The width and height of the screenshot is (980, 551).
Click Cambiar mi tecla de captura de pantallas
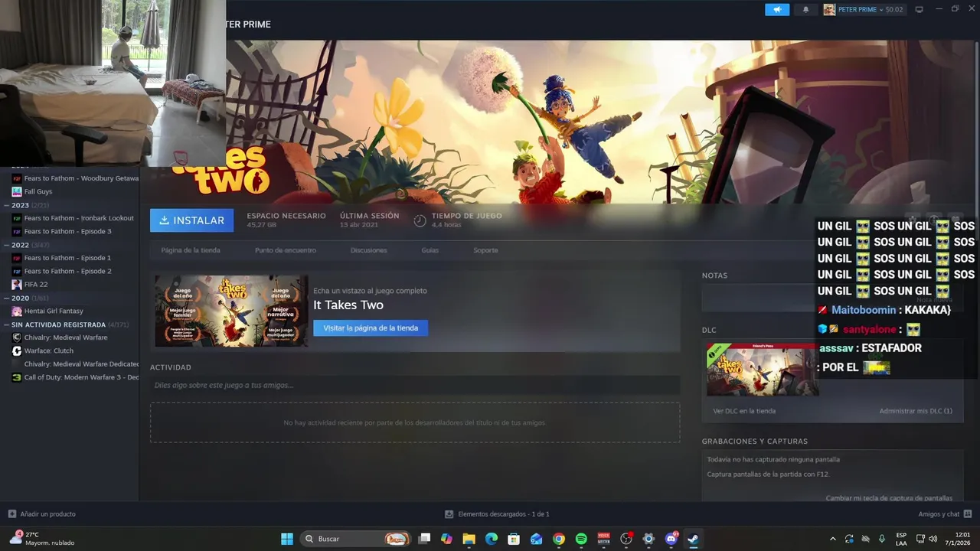pyautogui.click(x=889, y=498)
